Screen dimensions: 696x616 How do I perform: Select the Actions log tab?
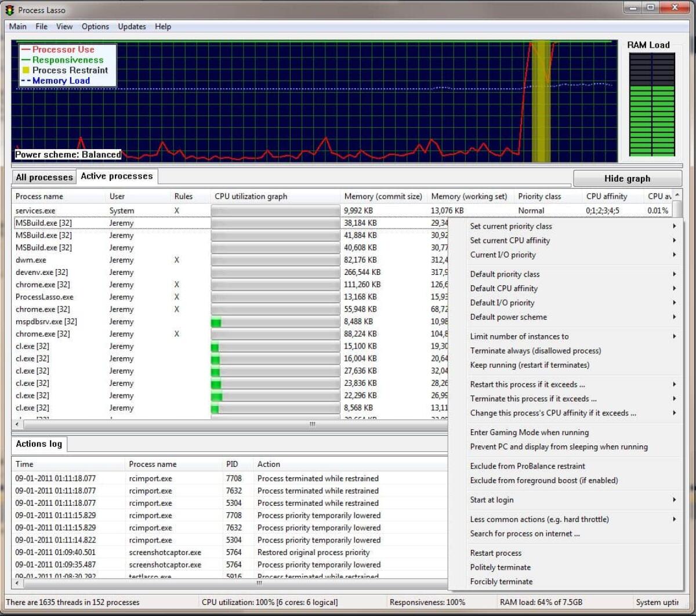point(38,444)
